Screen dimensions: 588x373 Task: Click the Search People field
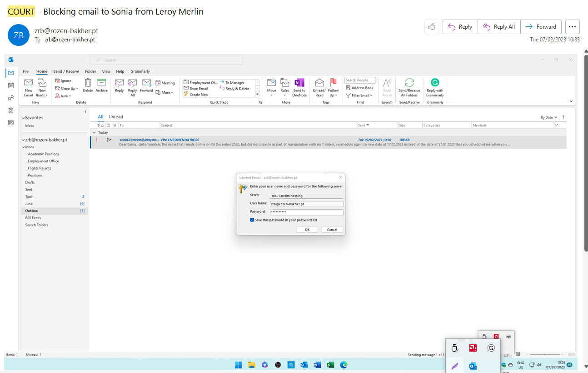360,80
